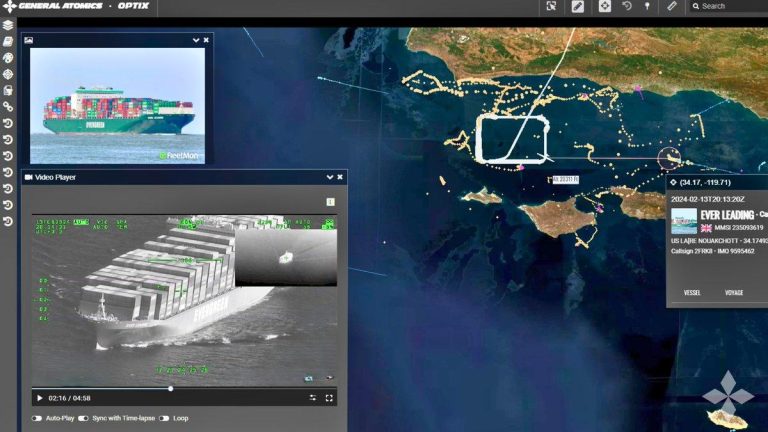Play the video in Video Player
The height and width of the screenshot is (432, 768).
click(39, 397)
